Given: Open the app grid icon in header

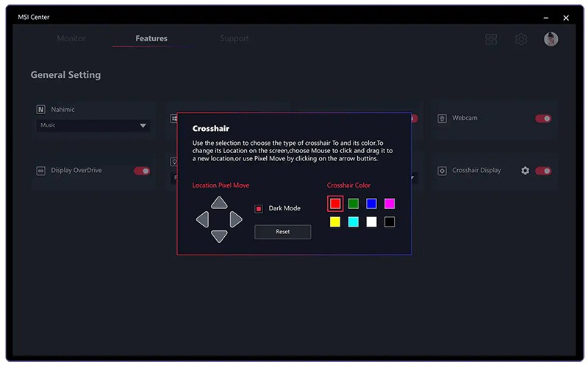Looking at the screenshot, I should point(491,39).
